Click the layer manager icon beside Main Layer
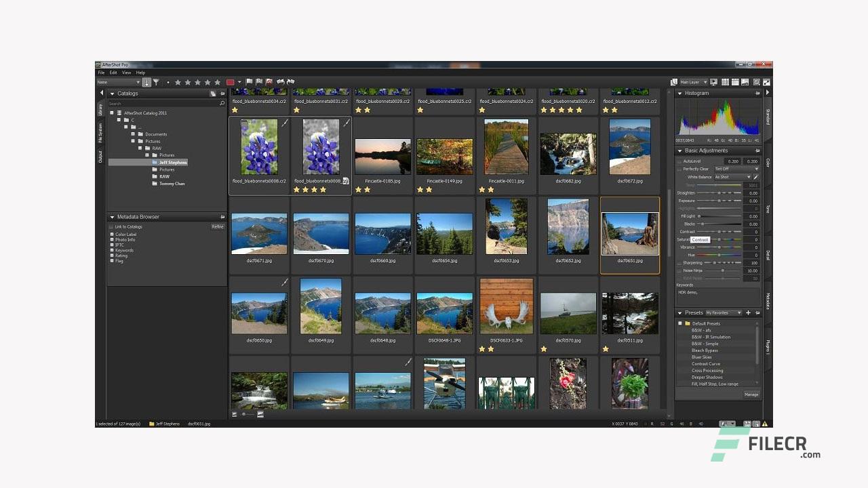This screenshot has height=488, width=868. [674, 82]
